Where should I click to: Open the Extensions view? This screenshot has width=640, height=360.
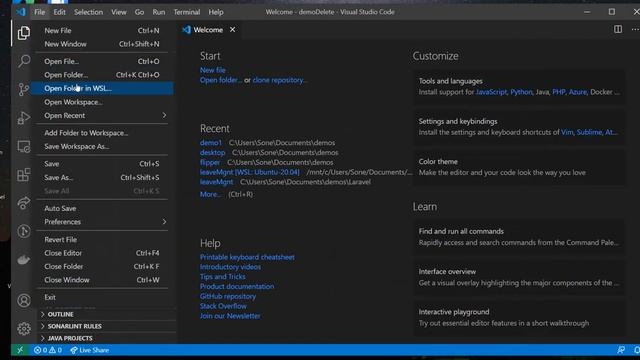click(24, 175)
